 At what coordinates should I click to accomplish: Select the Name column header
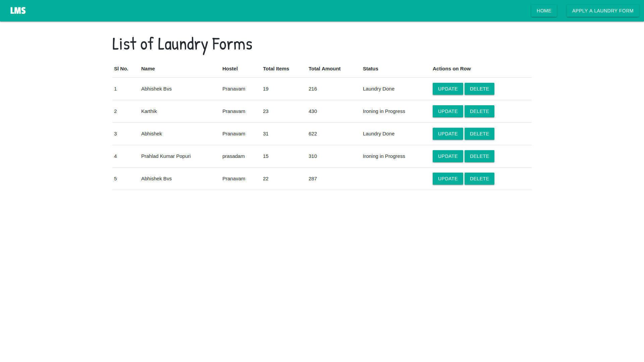[x=148, y=69]
